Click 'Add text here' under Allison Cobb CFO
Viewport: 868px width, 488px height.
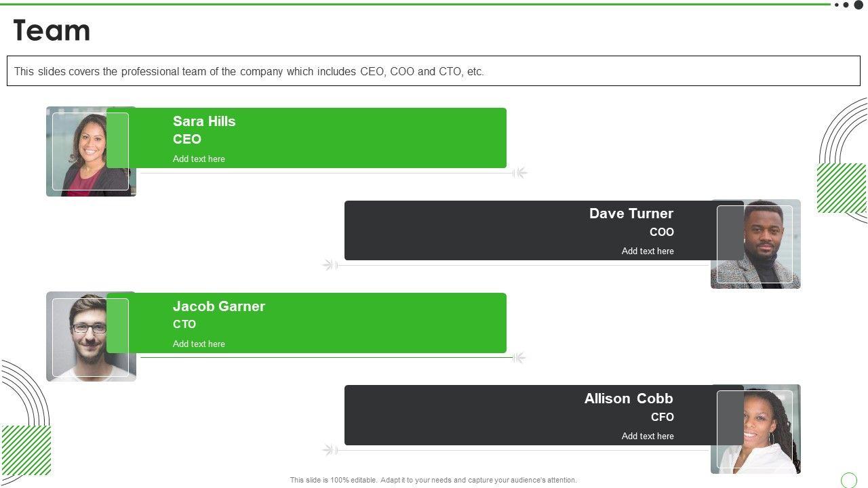click(x=648, y=436)
